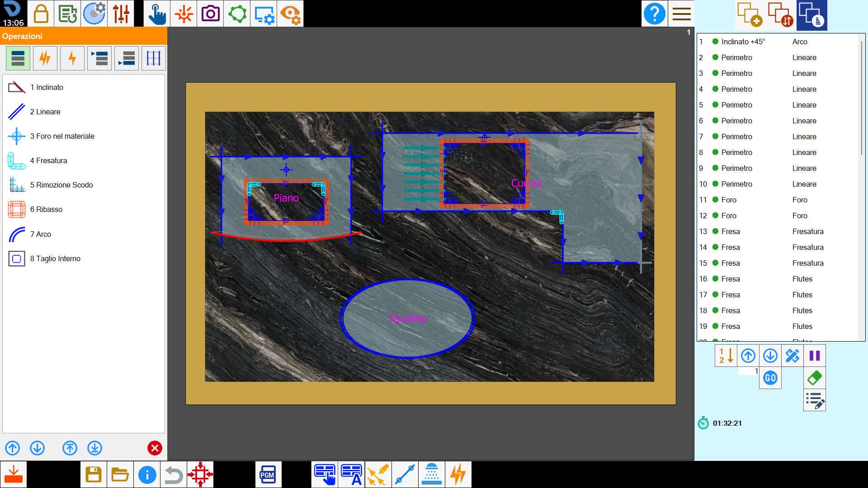Image resolution: width=868 pixels, height=488 pixels.
Task: Toggle the green status dot on row 11 Foro
Action: (x=715, y=200)
